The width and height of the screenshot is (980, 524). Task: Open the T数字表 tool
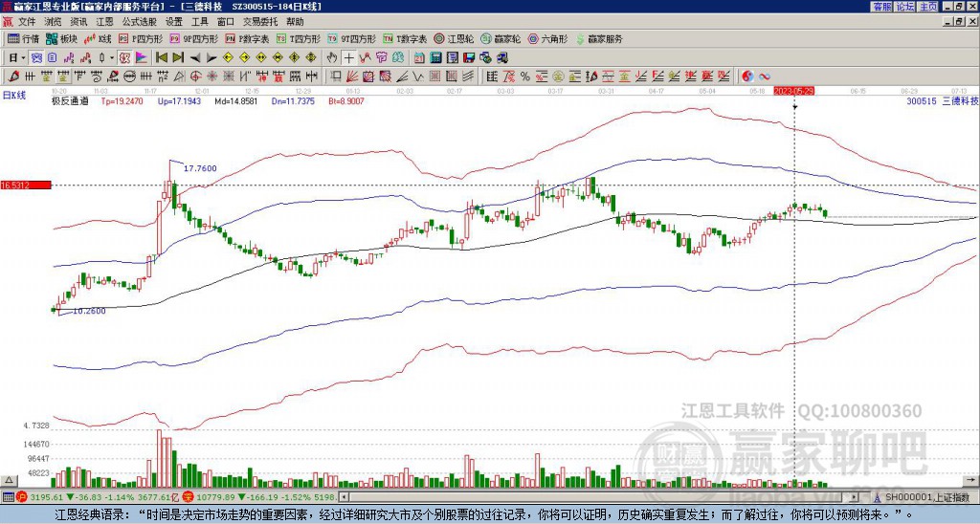tap(405, 38)
